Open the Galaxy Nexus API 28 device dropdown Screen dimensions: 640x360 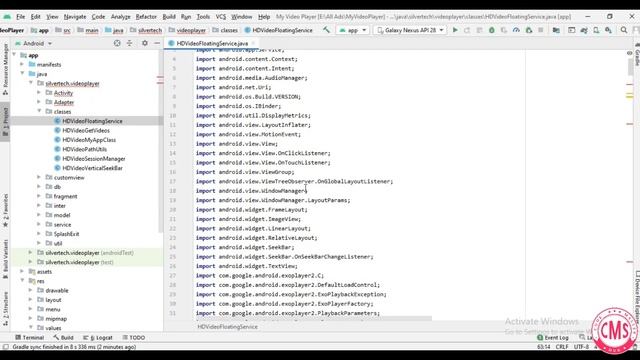click(410, 30)
